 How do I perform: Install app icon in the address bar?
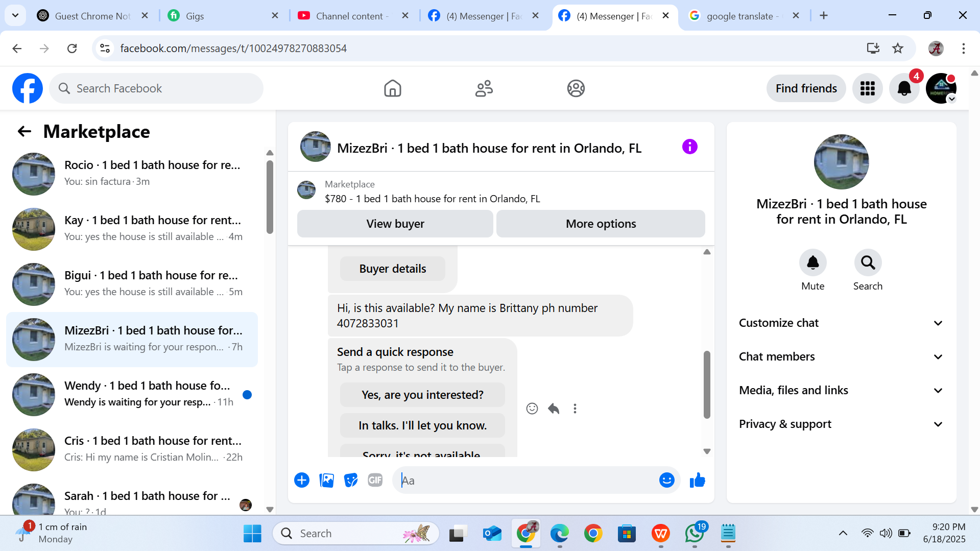pos(873,48)
